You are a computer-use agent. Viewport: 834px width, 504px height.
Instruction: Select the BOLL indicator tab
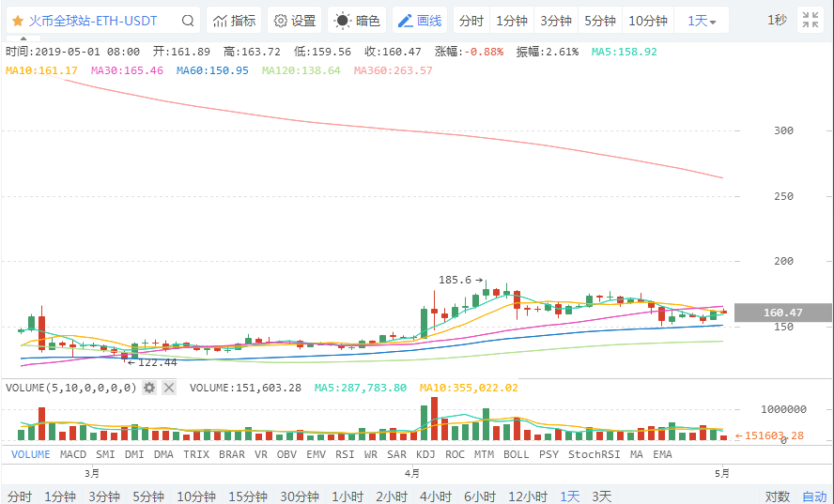coord(517,454)
